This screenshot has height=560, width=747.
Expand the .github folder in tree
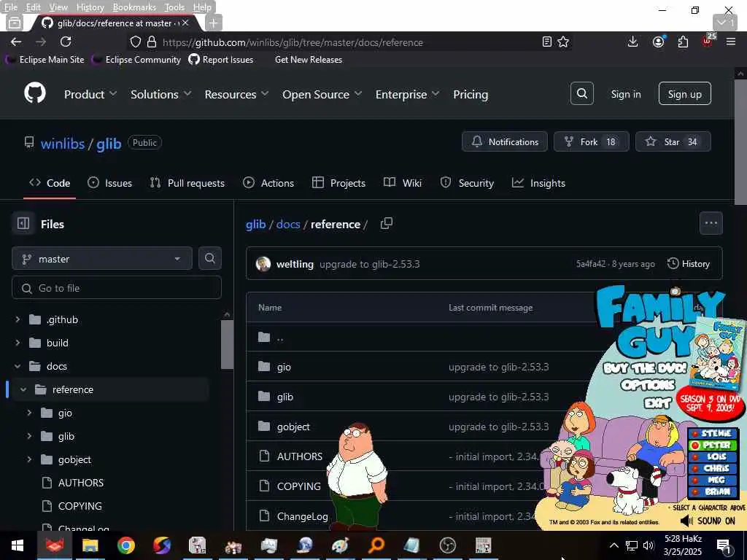click(x=18, y=319)
